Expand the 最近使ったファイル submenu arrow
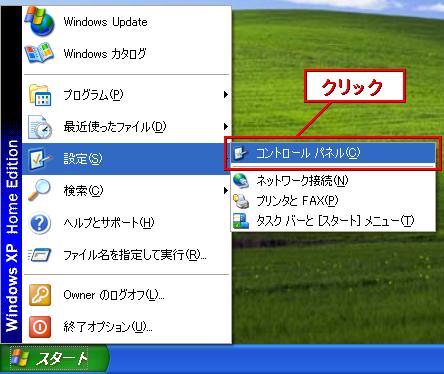Viewport: 444px width, 374px height. [x=226, y=127]
